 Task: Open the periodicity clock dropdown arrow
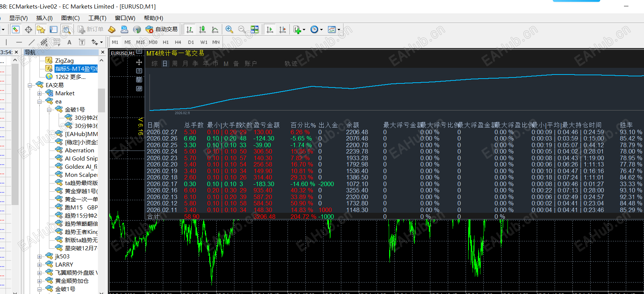tap(321, 30)
